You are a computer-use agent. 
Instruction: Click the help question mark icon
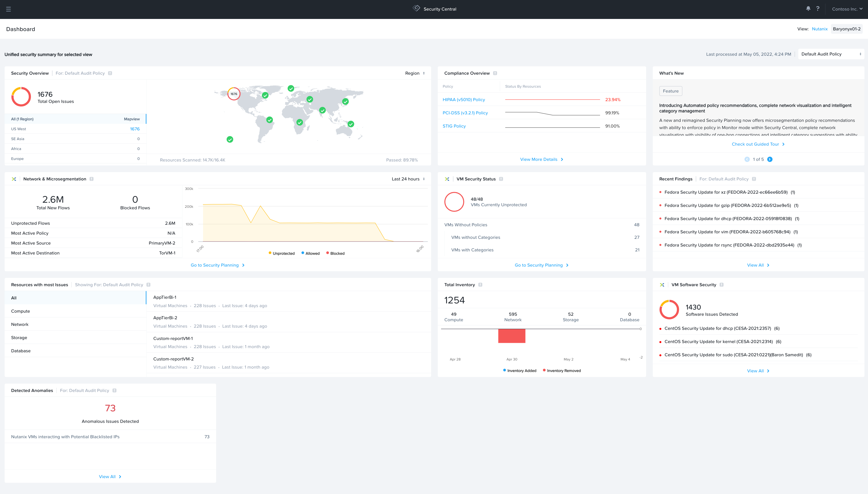click(817, 9)
